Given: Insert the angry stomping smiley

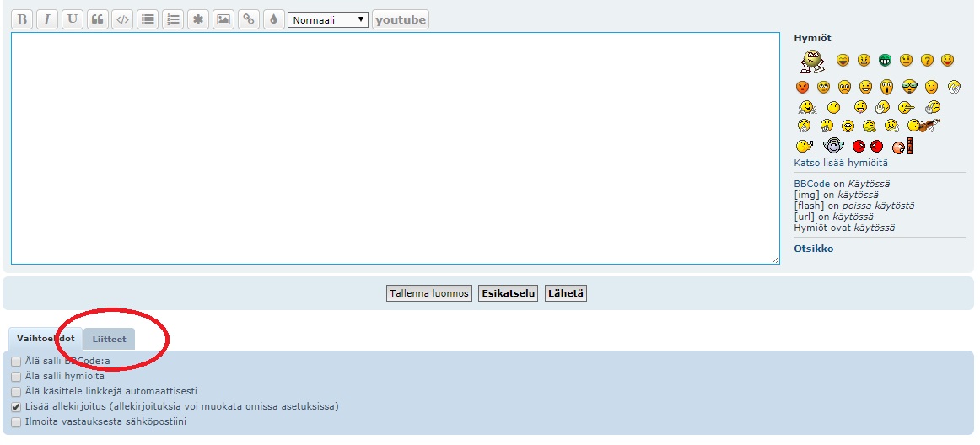Looking at the screenshot, I should click(812, 62).
